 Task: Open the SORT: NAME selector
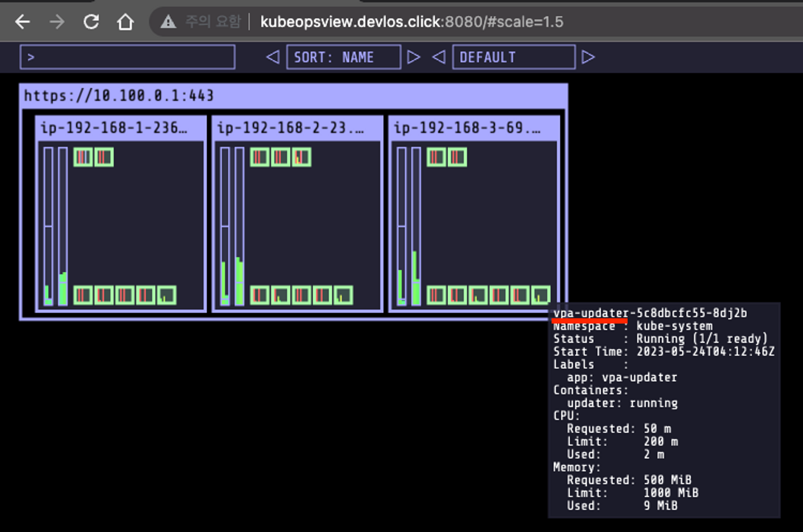(x=343, y=57)
